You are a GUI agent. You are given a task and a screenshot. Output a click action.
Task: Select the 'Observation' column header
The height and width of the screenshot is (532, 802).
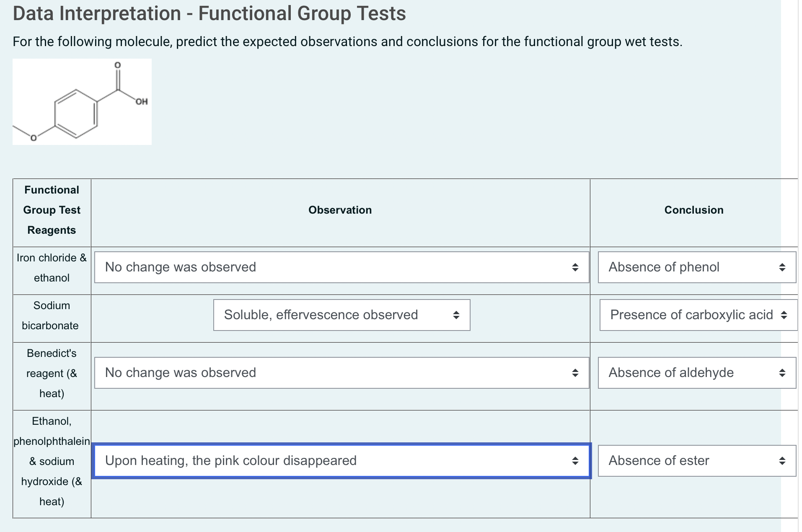pos(340,210)
